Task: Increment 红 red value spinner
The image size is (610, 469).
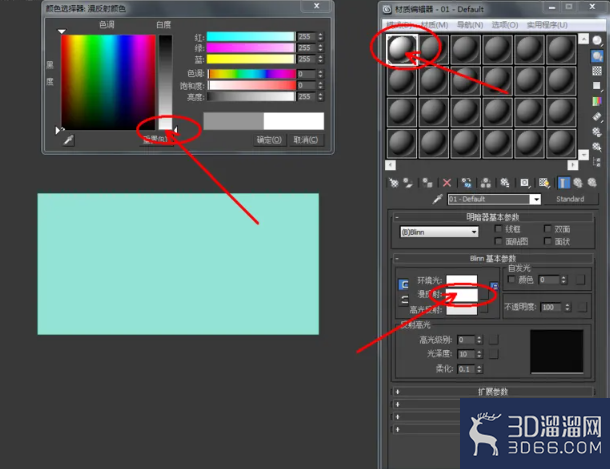Action: coord(321,35)
